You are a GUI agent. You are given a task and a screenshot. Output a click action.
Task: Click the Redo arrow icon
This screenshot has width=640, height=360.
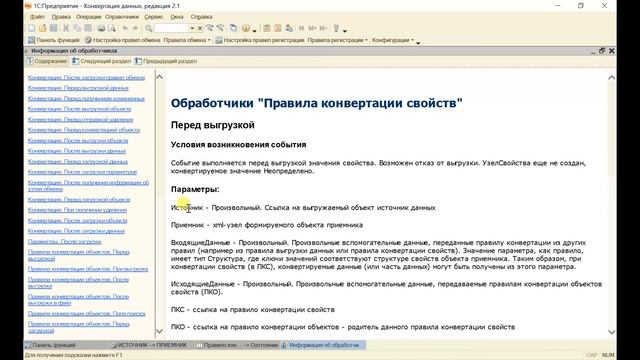coord(136,28)
